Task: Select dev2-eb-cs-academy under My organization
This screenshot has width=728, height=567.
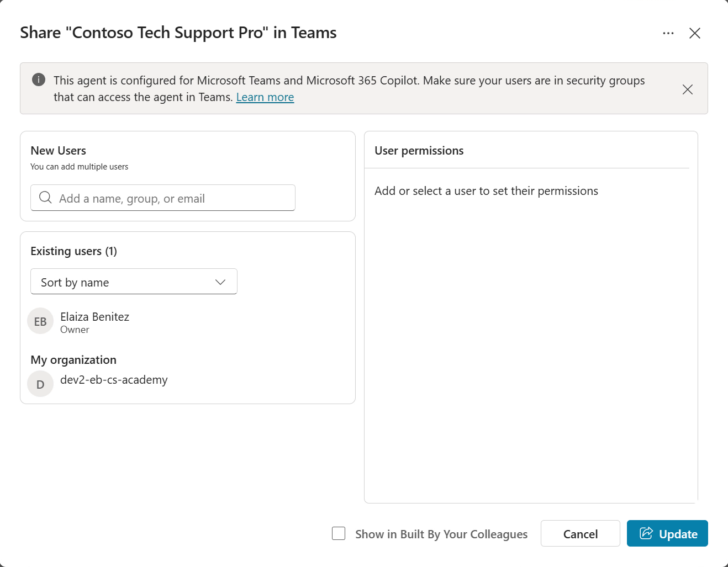Action: 114,380
